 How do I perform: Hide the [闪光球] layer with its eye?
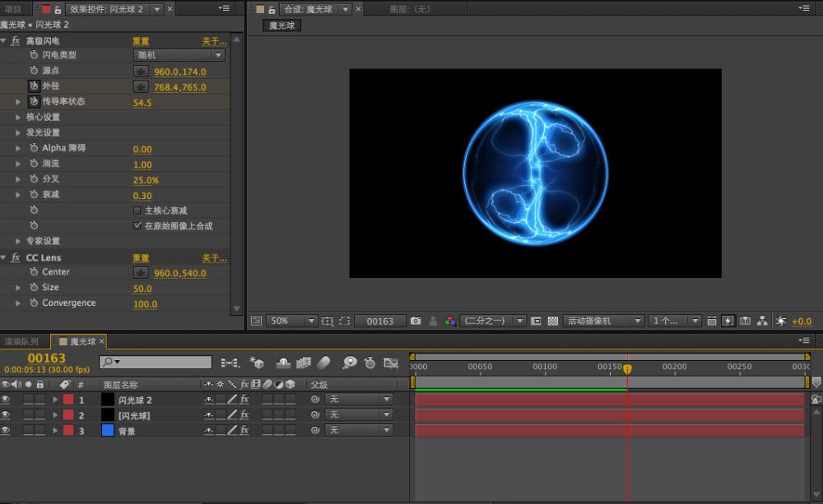[x=6, y=415]
